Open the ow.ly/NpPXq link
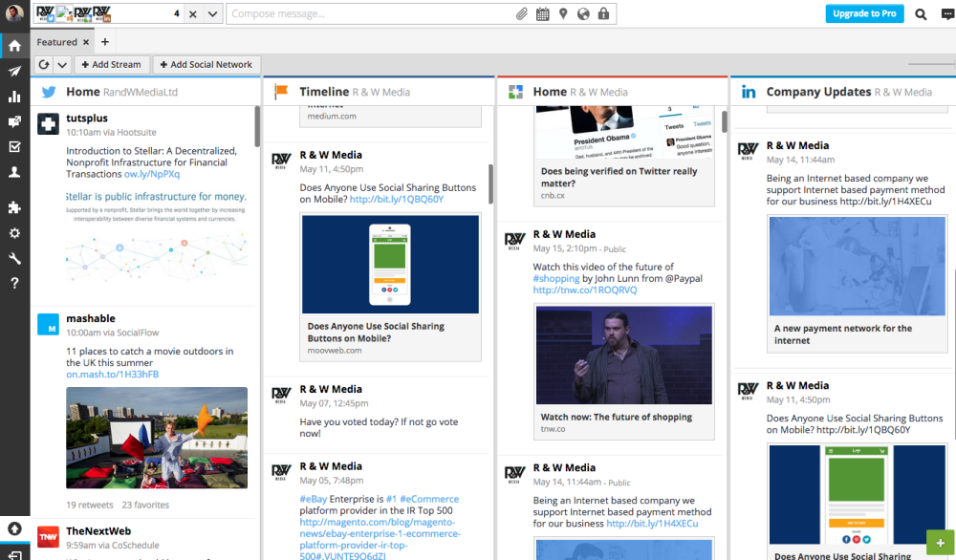 (152, 174)
